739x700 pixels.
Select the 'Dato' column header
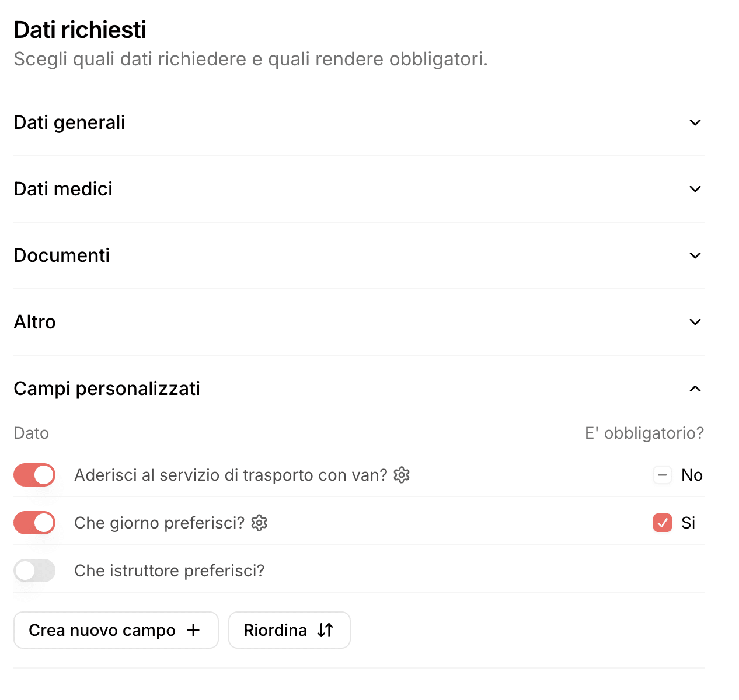[x=31, y=433]
